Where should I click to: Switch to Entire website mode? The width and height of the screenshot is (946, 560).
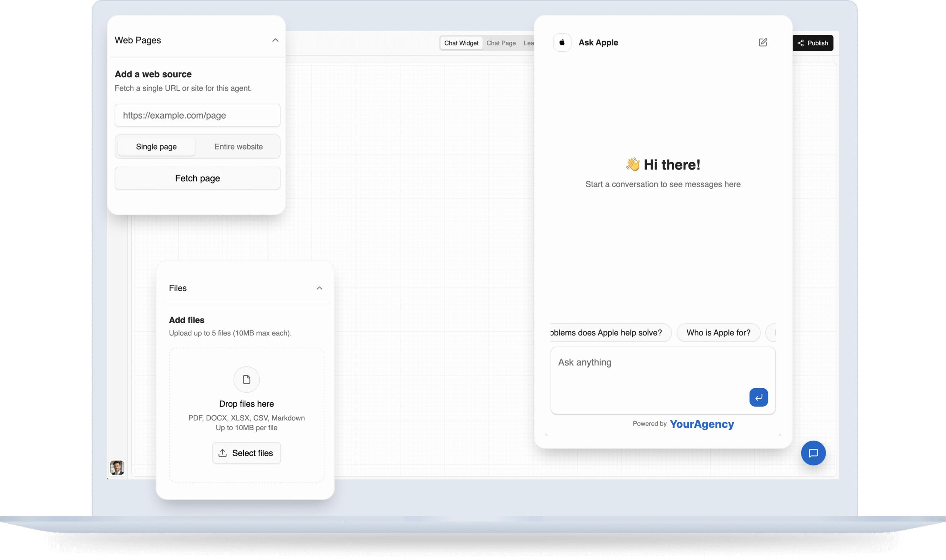click(239, 146)
